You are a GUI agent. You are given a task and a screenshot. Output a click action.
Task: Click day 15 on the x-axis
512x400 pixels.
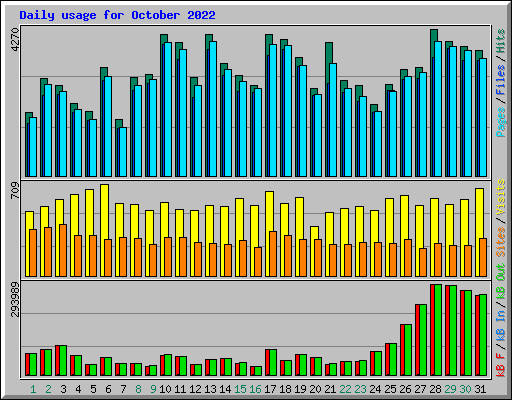pos(240,389)
